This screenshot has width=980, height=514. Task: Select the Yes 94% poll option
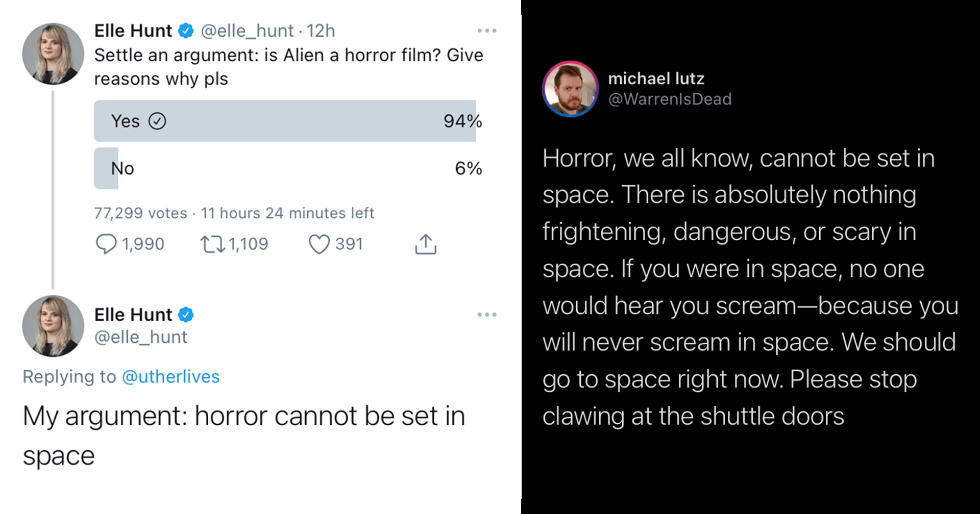pyautogui.click(x=285, y=121)
